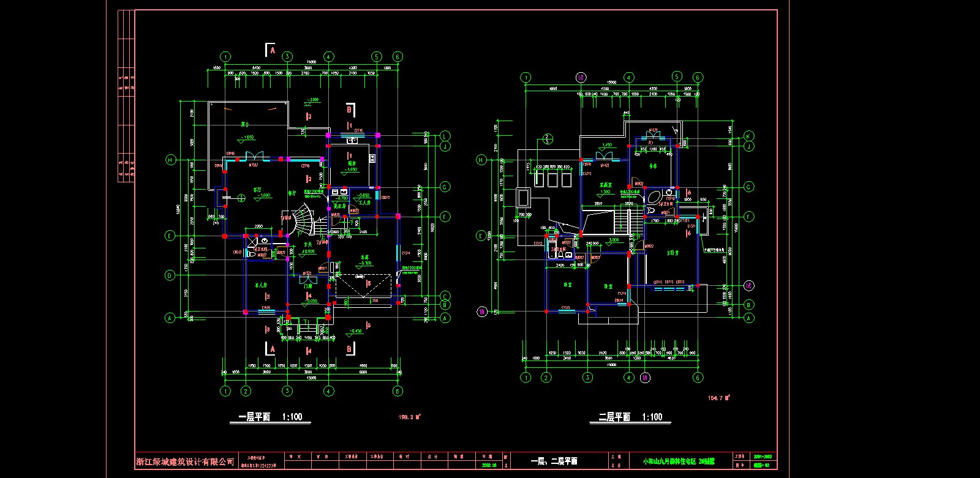Click axis bubble L right of first floor plan

tap(445, 136)
